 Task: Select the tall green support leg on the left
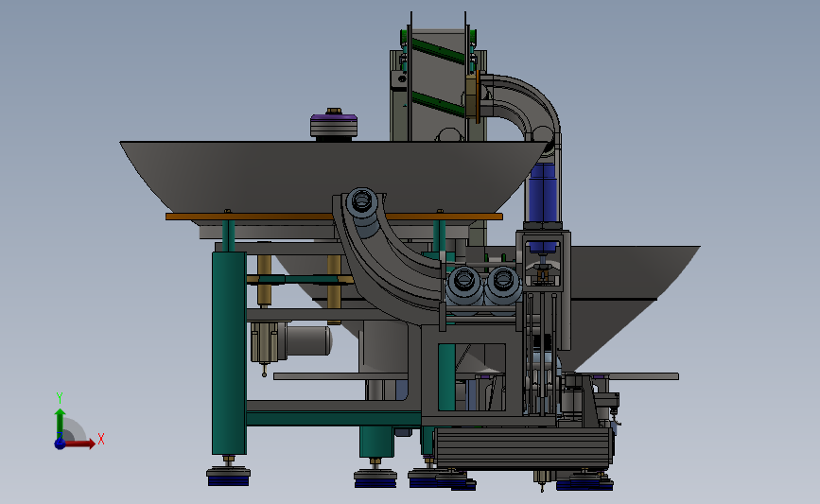pyautogui.click(x=229, y=353)
